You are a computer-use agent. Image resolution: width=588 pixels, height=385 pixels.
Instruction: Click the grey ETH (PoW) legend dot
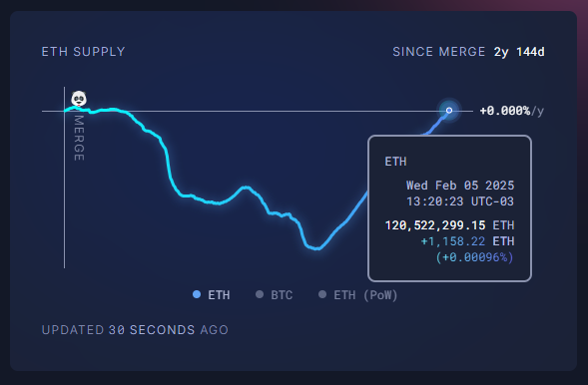click(x=322, y=294)
